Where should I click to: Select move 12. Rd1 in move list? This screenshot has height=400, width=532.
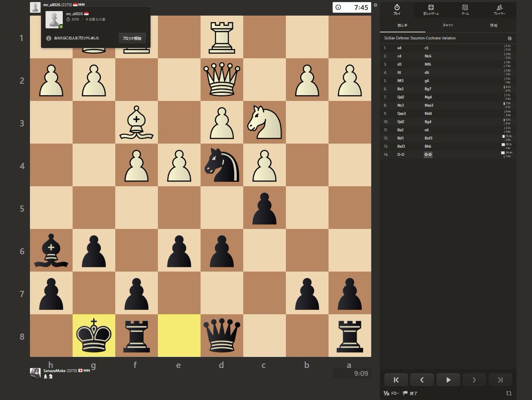401,138
